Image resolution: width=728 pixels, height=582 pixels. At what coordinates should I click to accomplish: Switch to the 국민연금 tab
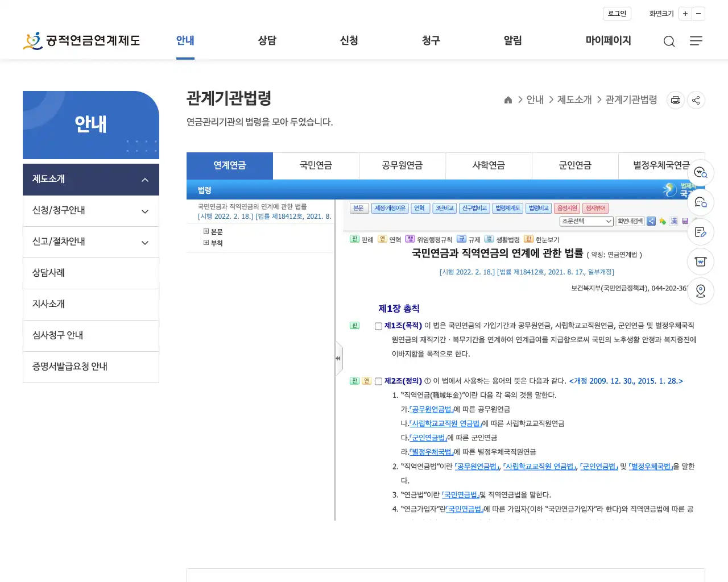pos(316,165)
